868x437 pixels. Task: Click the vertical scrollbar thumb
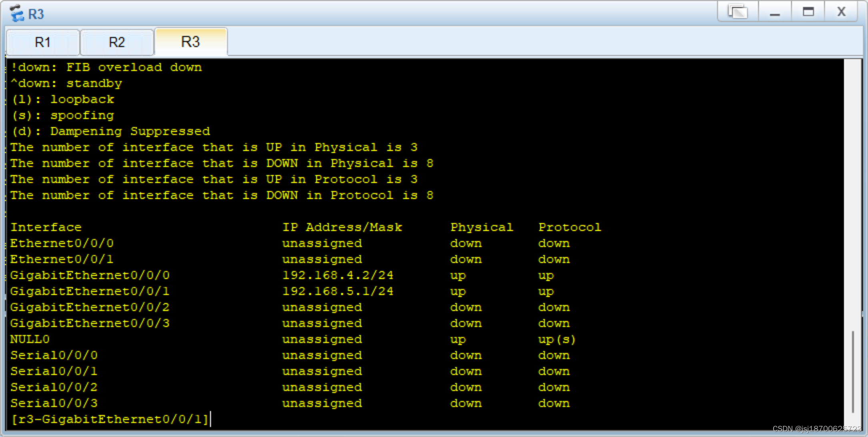point(853,372)
